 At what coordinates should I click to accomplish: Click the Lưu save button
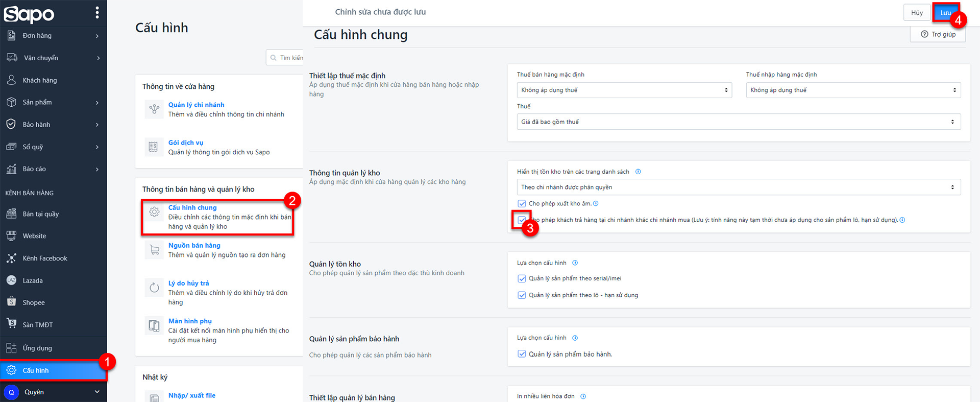click(945, 13)
